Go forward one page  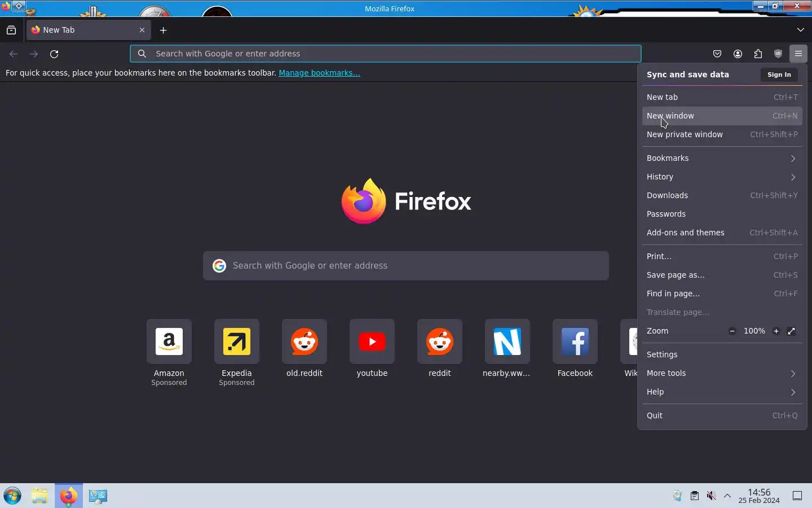pyautogui.click(x=34, y=54)
